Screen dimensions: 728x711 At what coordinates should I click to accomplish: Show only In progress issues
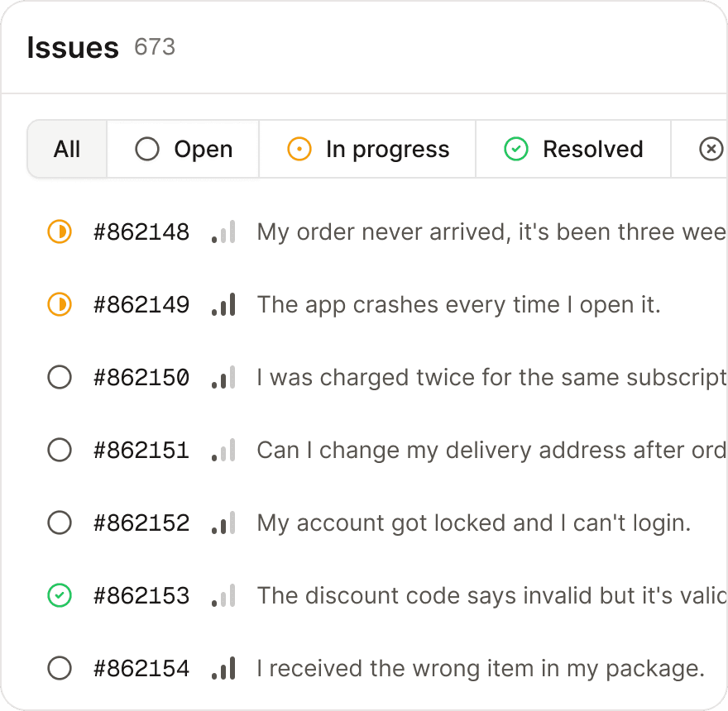coord(367,149)
